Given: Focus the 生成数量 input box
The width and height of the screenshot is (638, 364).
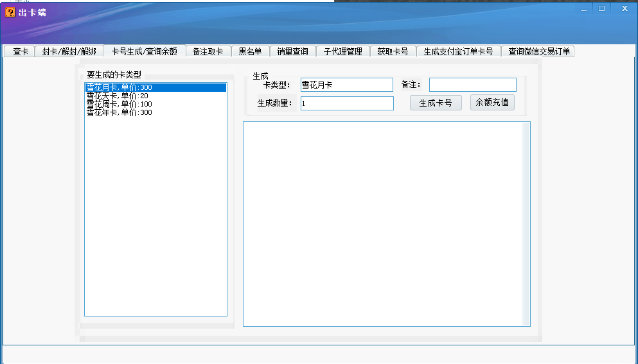Looking at the screenshot, I should pos(346,103).
